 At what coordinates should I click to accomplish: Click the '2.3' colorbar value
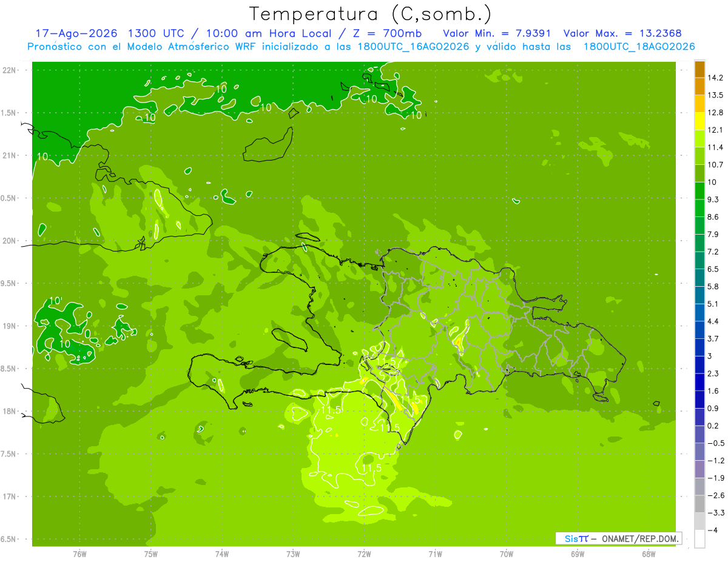[x=713, y=373]
